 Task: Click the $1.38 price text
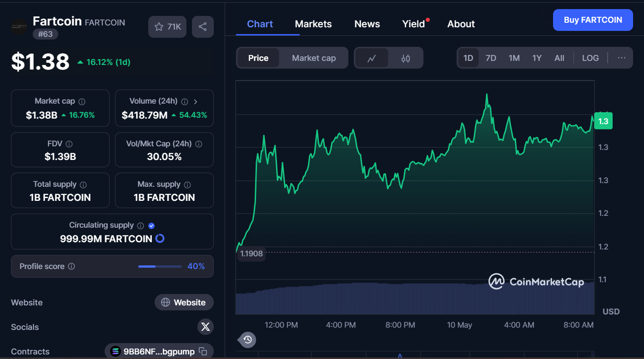pyautogui.click(x=40, y=62)
